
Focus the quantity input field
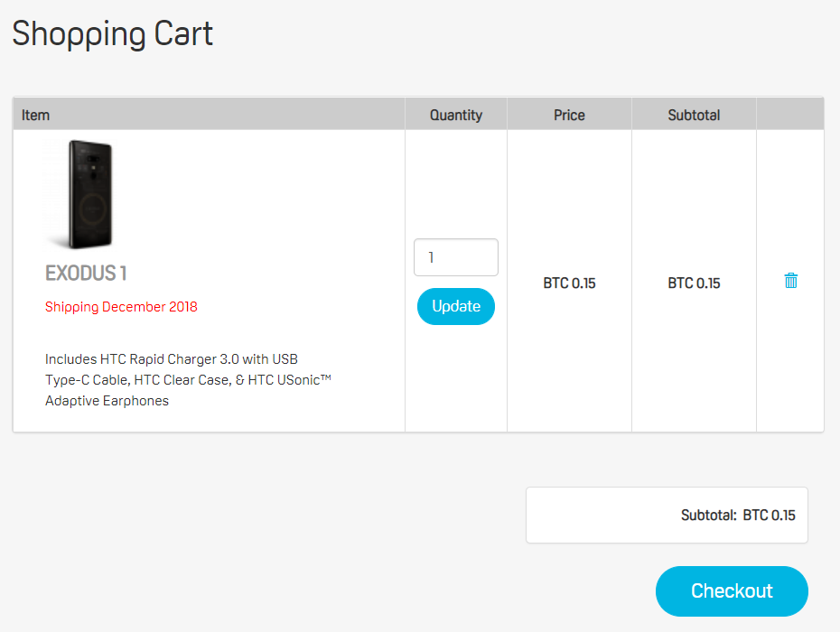456,257
